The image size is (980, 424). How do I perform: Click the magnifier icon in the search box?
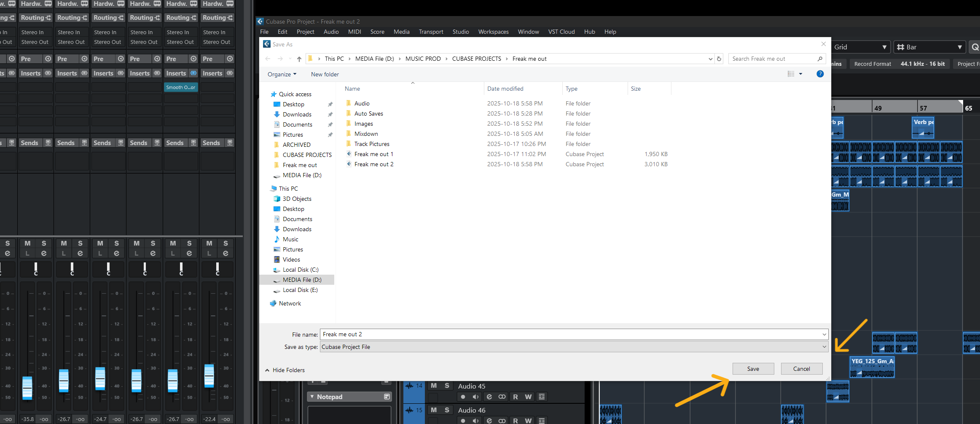[x=820, y=59]
